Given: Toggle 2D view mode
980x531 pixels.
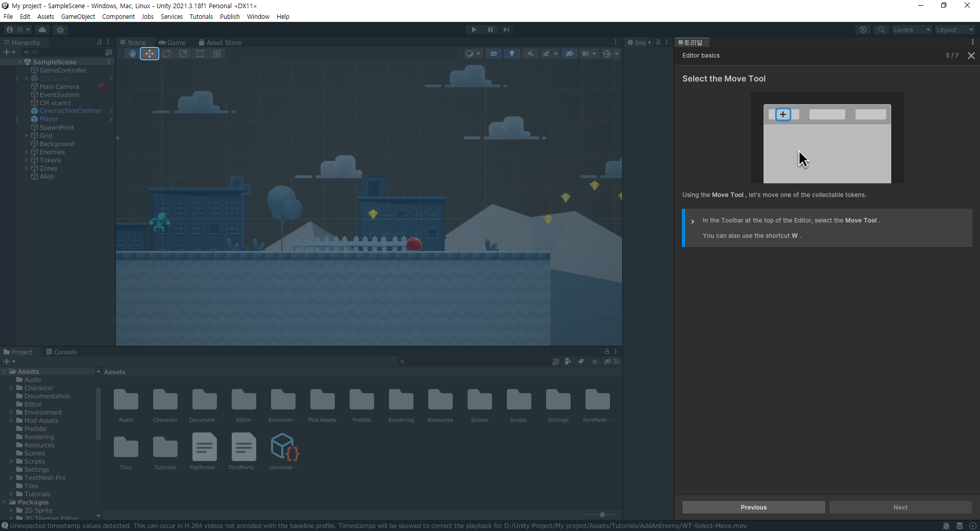Looking at the screenshot, I should pyautogui.click(x=494, y=54).
